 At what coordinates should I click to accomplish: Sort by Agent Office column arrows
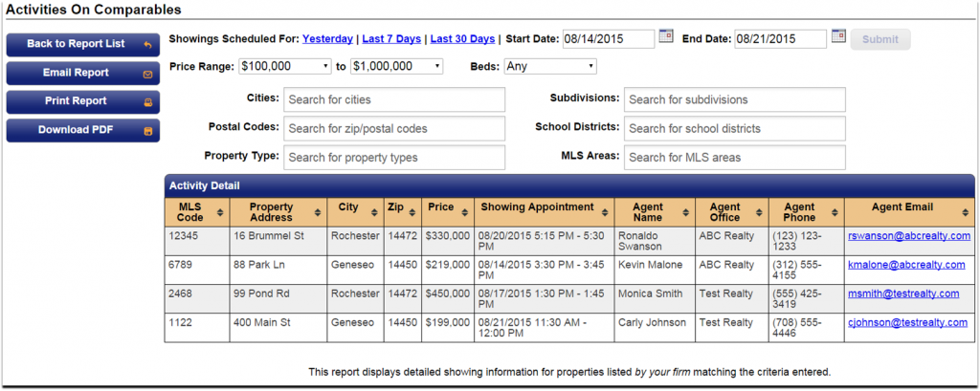click(758, 212)
